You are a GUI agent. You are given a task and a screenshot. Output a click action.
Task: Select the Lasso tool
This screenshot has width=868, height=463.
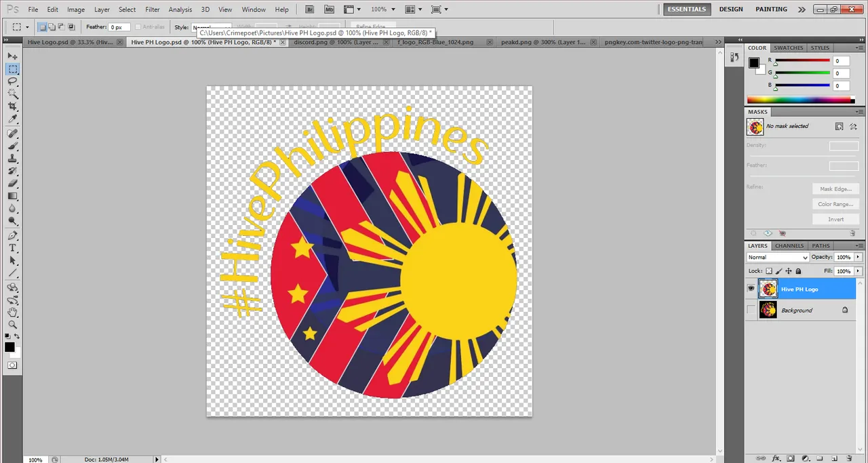(12, 81)
